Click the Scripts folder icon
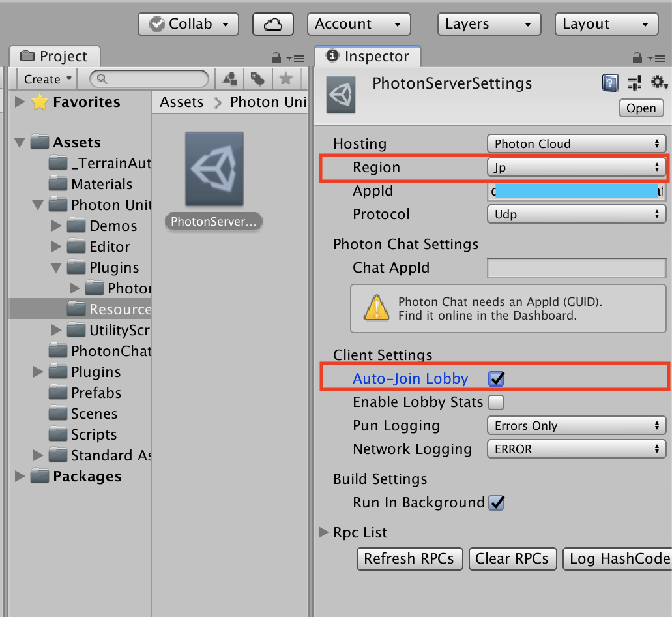This screenshot has width=672, height=617. click(x=58, y=434)
